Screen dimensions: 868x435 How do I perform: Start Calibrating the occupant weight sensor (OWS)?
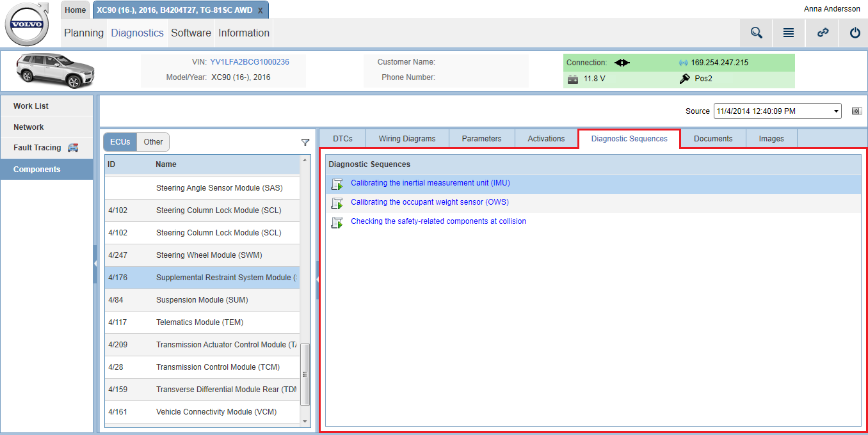pos(430,202)
